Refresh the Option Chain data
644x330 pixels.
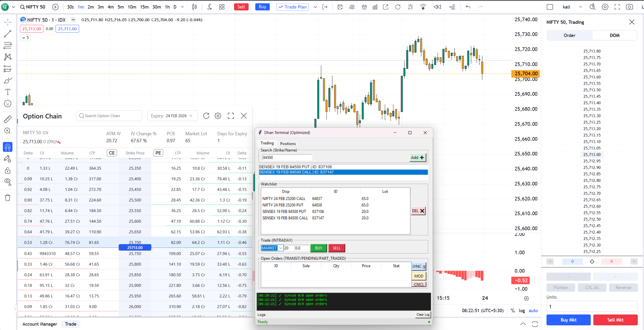point(206,116)
